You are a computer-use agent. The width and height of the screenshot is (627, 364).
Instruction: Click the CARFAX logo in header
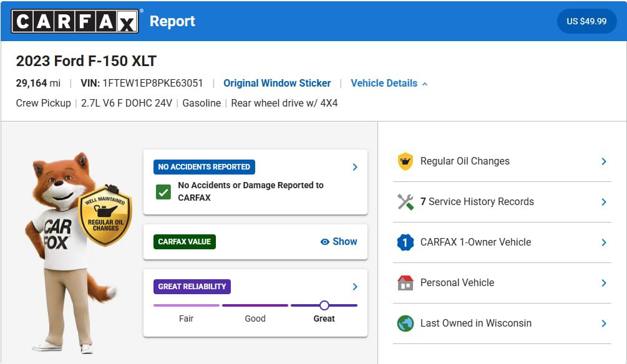coord(75,21)
